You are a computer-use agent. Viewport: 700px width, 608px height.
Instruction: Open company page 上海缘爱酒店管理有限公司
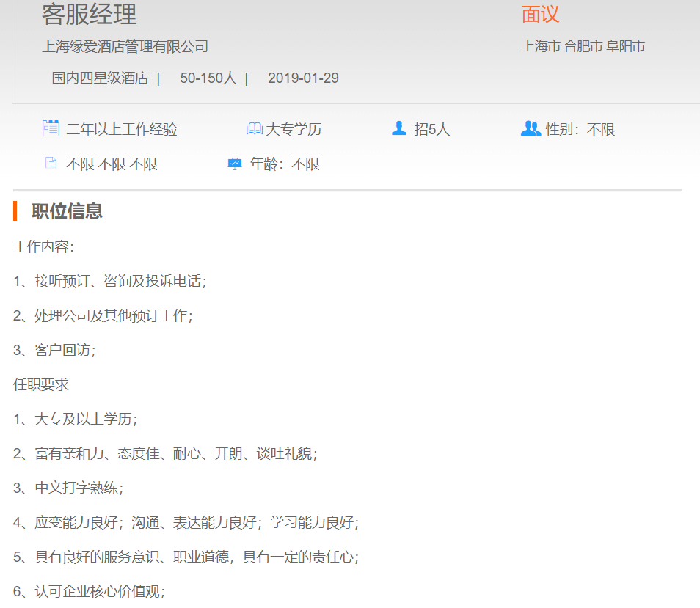[125, 47]
